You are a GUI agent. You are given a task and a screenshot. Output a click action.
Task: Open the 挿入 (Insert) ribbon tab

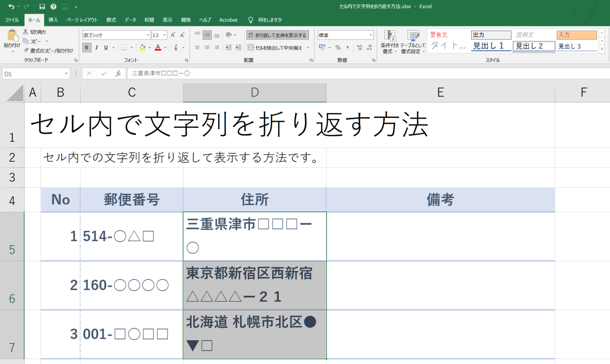pos(53,20)
